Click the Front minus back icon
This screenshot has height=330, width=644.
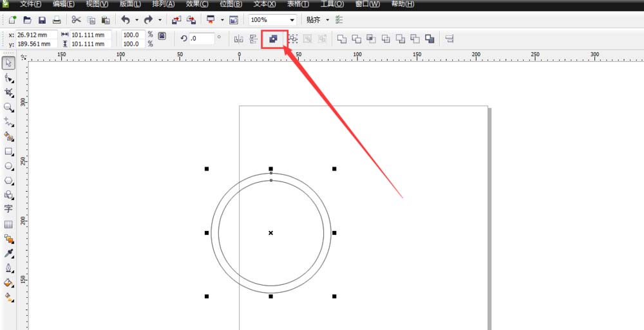tap(401, 39)
